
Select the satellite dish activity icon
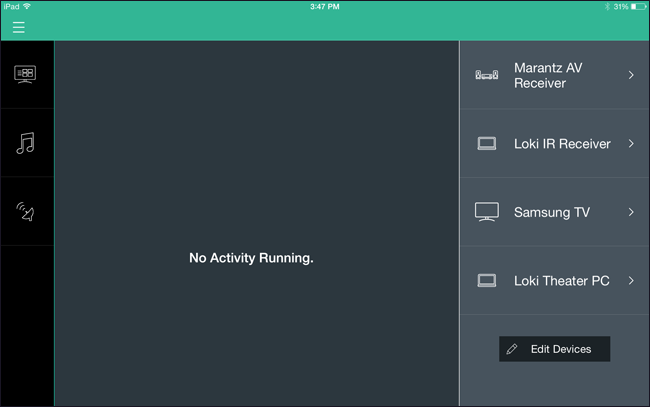[25, 211]
